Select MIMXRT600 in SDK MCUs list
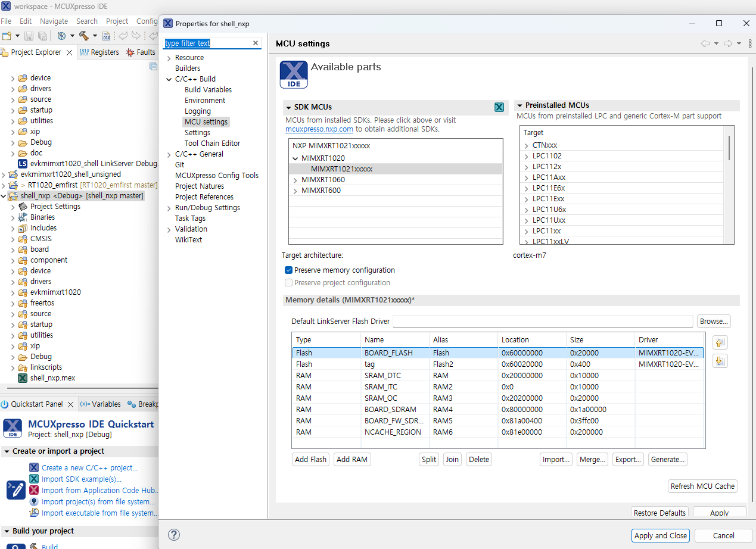756x549 pixels. tap(321, 191)
